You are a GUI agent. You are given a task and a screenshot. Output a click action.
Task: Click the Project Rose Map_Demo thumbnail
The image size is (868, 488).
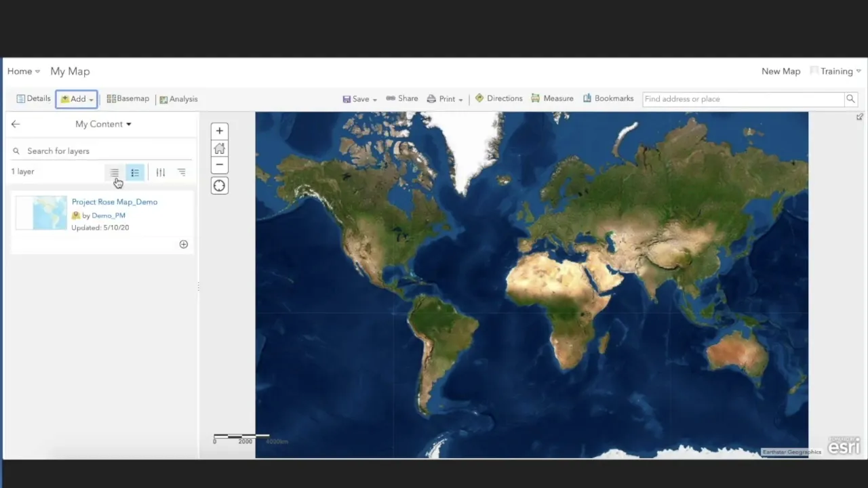point(41,213)
